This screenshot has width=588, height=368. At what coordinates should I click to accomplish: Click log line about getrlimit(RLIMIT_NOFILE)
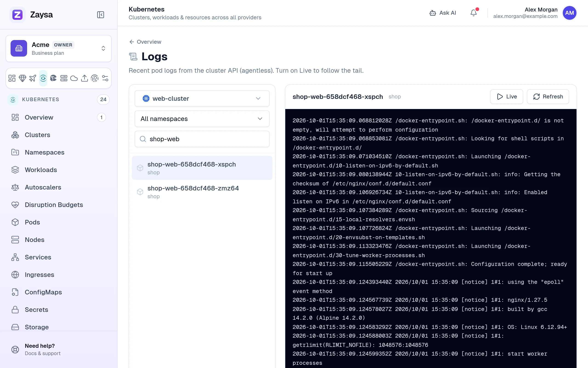coord(398,340)
